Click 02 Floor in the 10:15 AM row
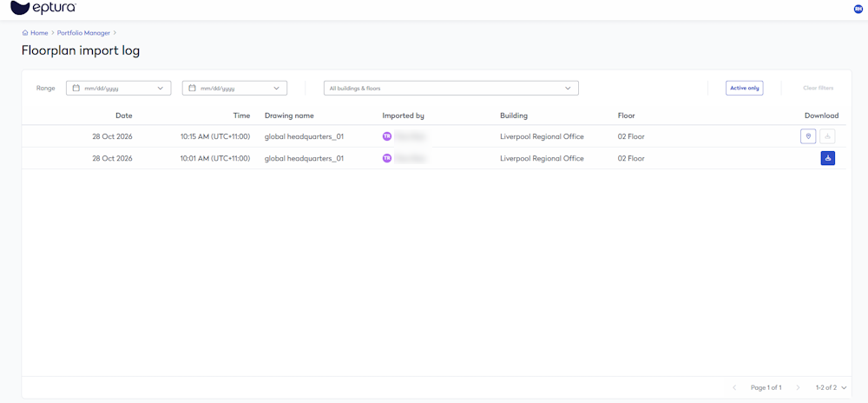 coord(631,136)
